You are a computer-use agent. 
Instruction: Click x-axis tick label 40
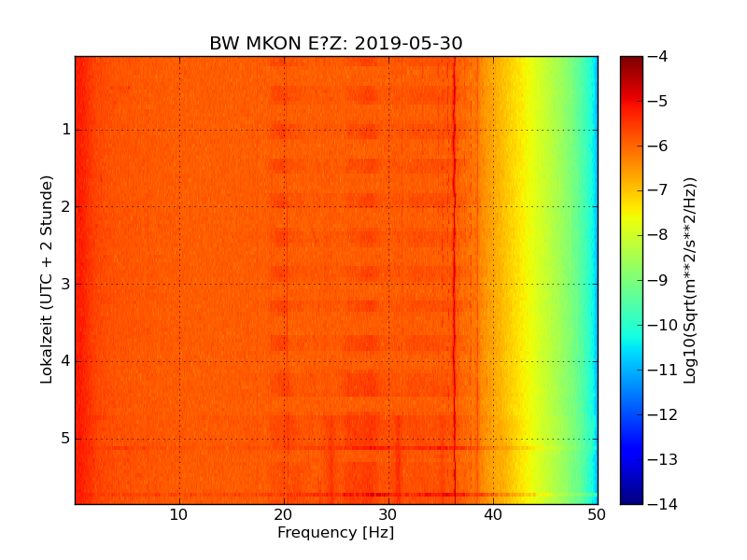493,515
